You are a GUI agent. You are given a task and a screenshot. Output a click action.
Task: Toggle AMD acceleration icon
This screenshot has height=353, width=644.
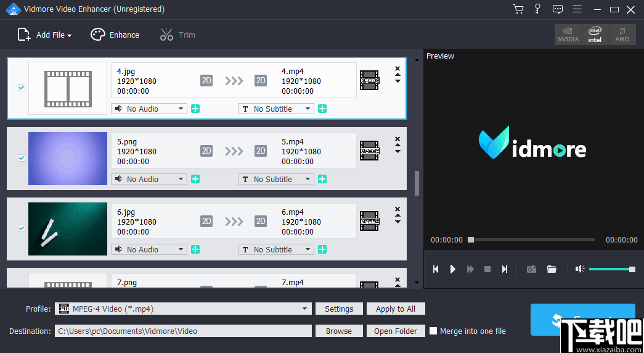click(x=622, y=35)
